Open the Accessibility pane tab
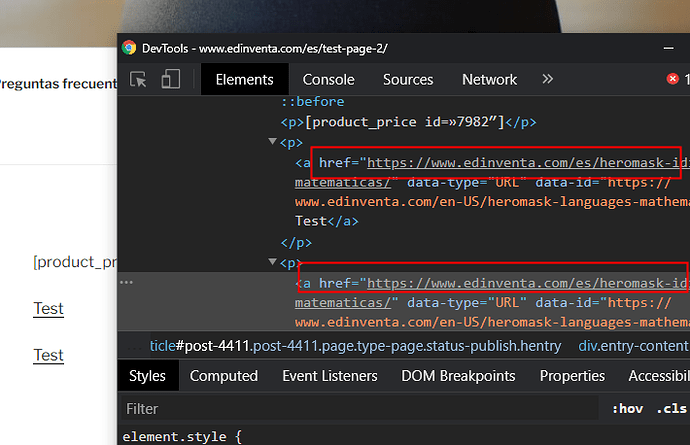 coord(659,376)
